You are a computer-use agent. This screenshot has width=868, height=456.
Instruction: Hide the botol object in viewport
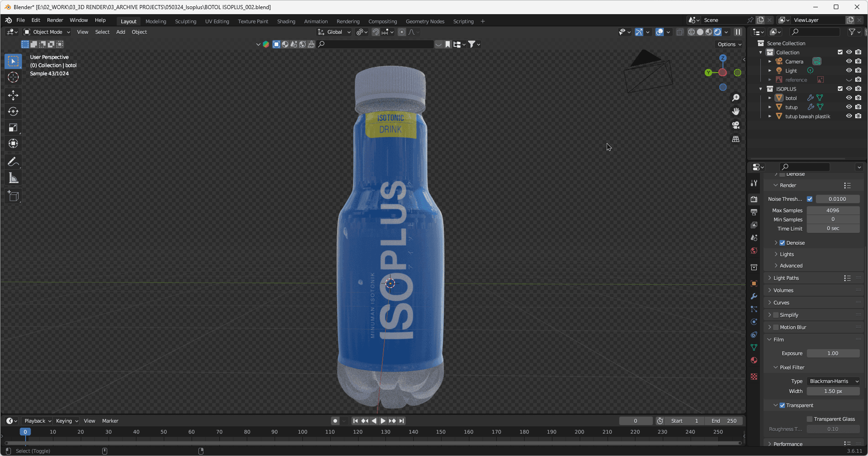point(849,98)
